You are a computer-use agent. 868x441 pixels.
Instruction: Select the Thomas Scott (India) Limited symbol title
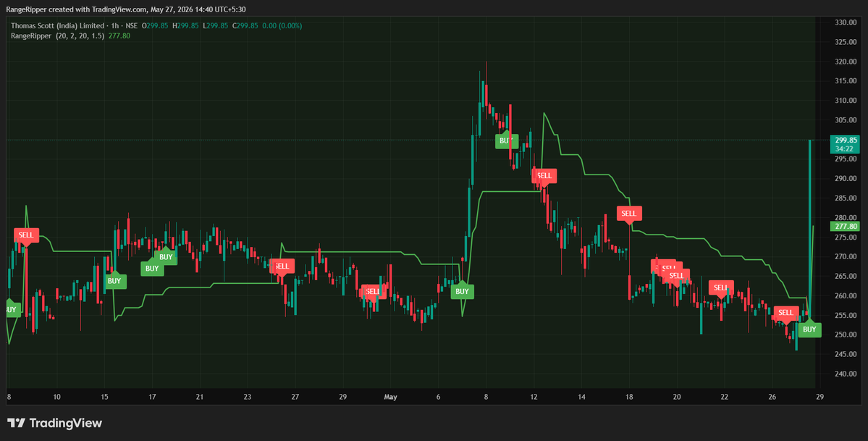point(58,25)
